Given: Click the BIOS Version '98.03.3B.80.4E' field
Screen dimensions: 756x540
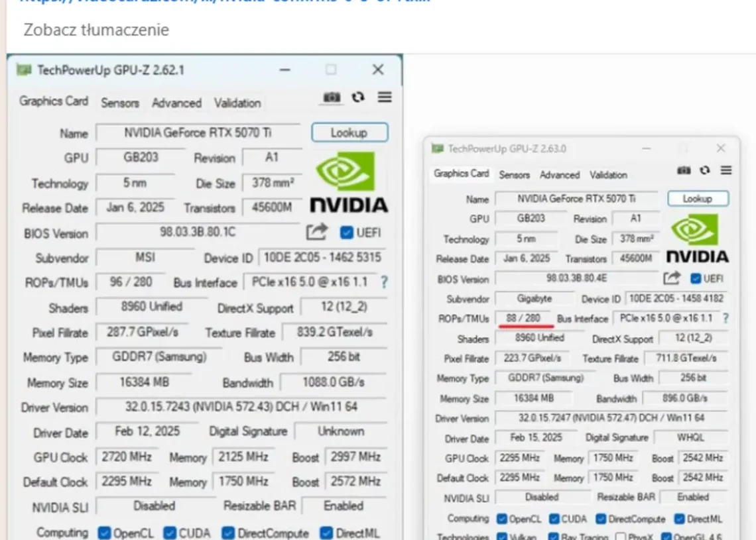Looking at the screenshot, I should pos(577,278).
